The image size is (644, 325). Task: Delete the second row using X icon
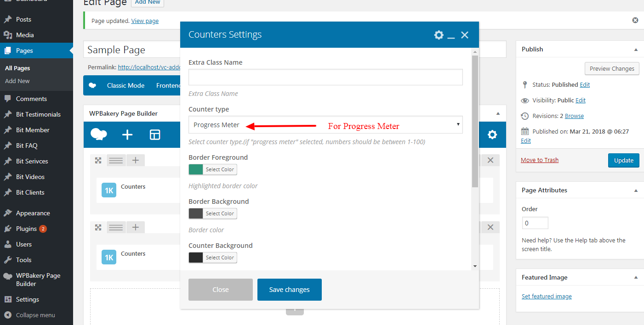(490, 227)
